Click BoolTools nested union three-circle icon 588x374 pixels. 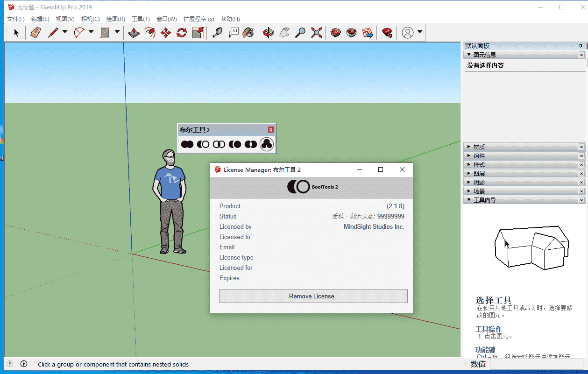[267, 144]
